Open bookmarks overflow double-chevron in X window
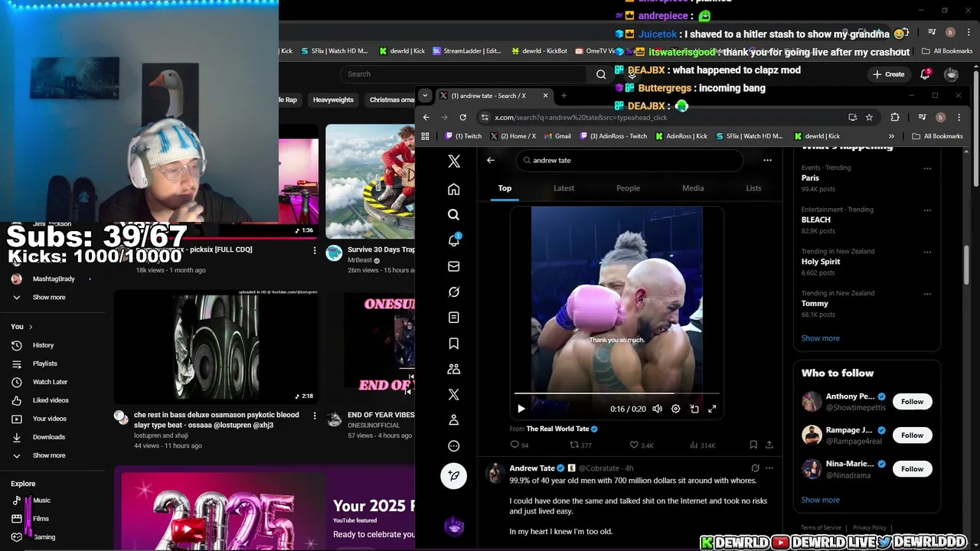This screenshot has width=980, height=551. pyautogui.click(x=890, y=136)
